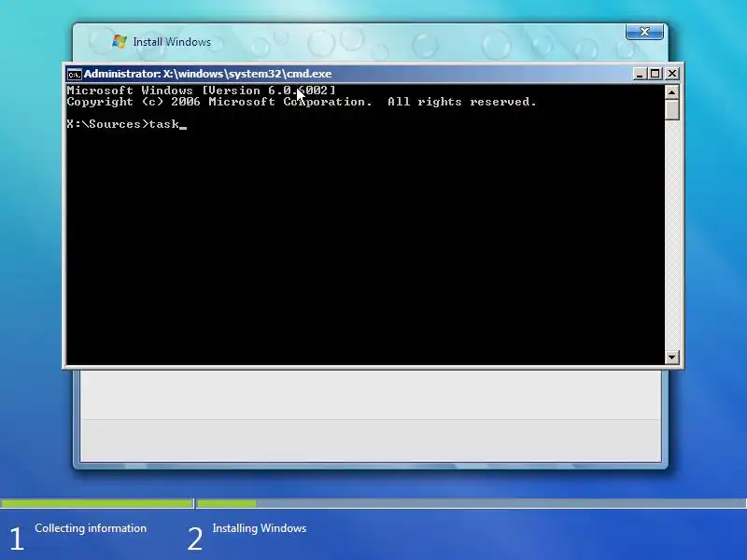
Task: Close the Administrator cmd.exe window
Action: pyautogui.click(x=671, y=74)
